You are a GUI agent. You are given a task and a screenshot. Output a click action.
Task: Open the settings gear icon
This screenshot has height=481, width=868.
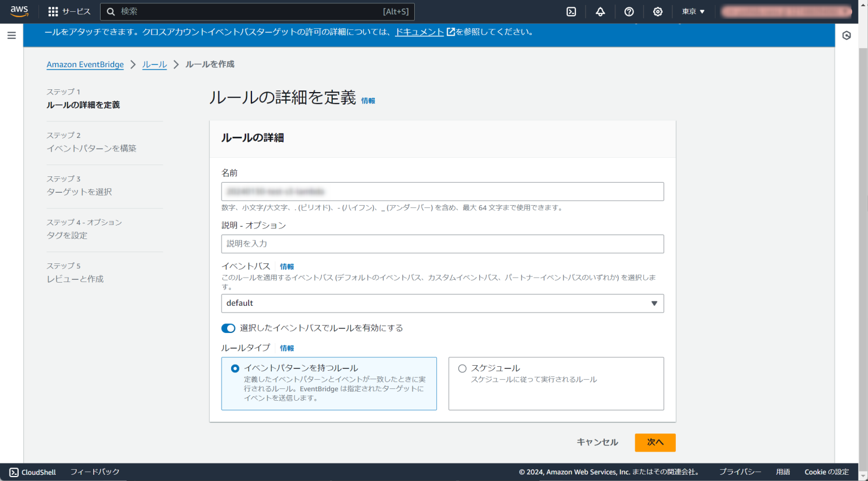657,11
